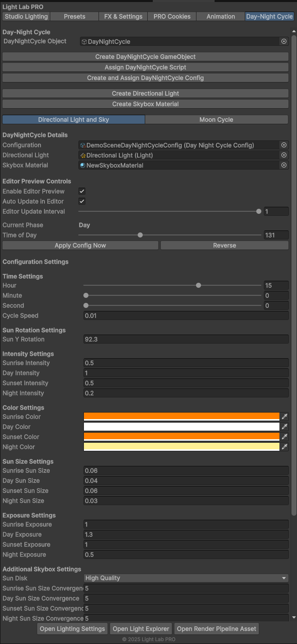Click the Second slider handle
The image size is (297, 644).
point(86,305)
